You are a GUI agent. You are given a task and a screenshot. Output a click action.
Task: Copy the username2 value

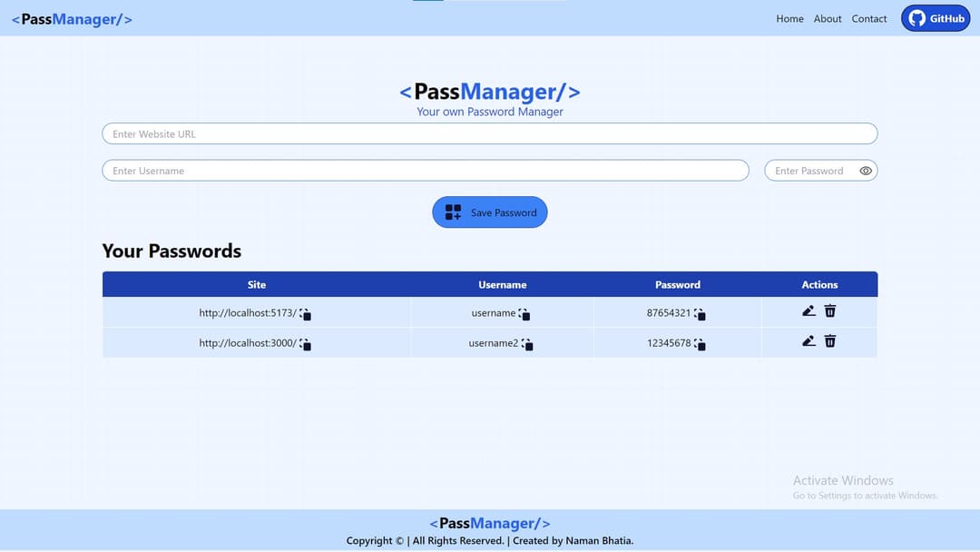527,344
